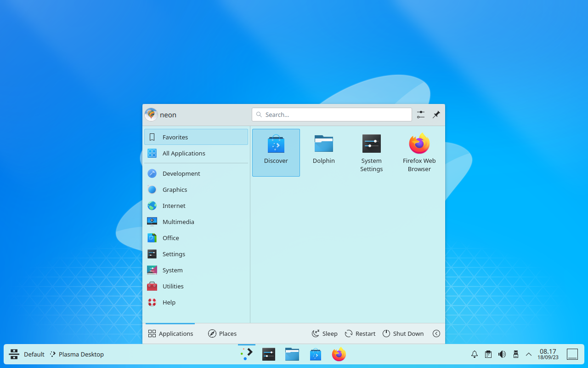The image size is (588, 368).
Task: Select the Applications tab at bottom
Action: pyautogui.click(x=170, y=333)
